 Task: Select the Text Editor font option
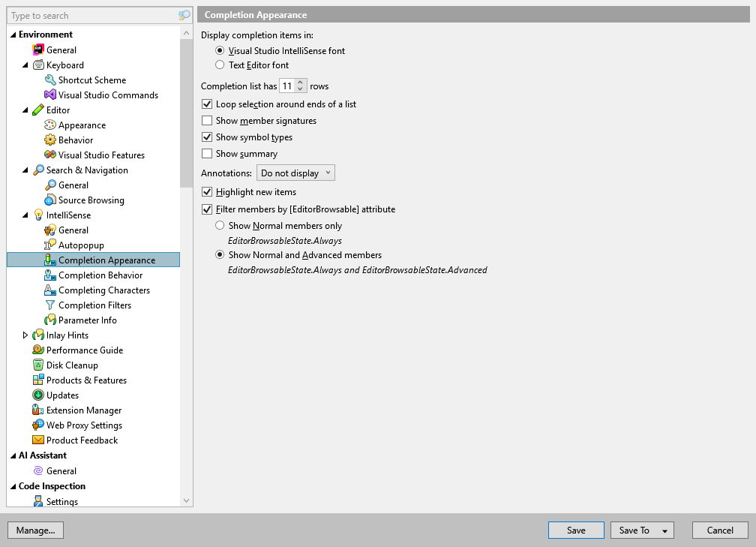(x=221, y=63)
